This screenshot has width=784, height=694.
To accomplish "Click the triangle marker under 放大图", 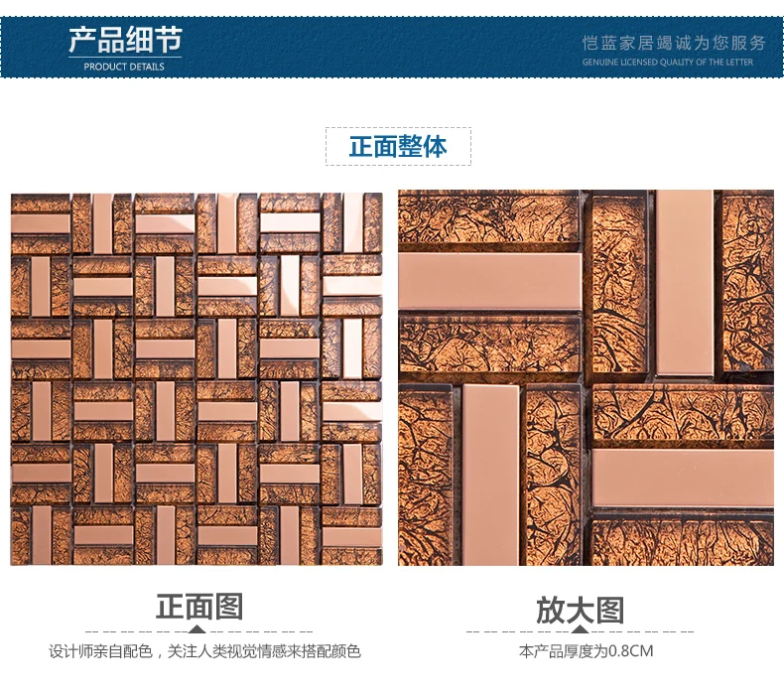I will pos(580,628).
